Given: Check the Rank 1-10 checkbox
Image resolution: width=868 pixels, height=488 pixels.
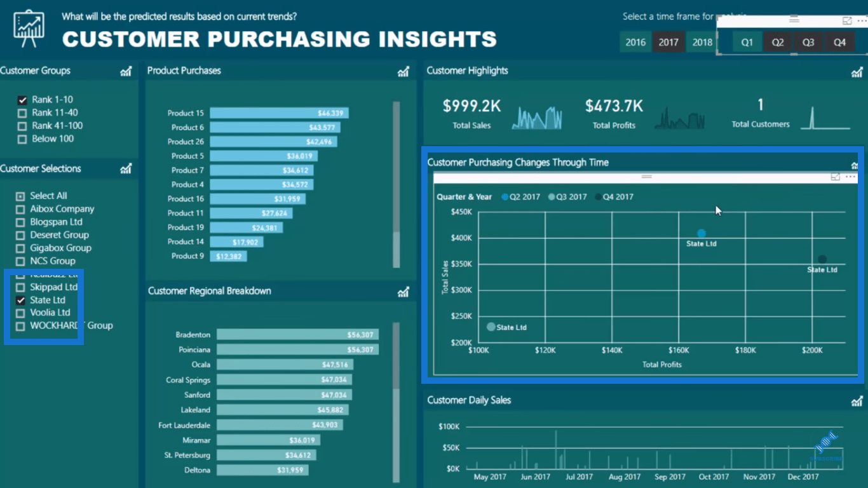Looking at the screenshot, I should click(x=22, y=100).
